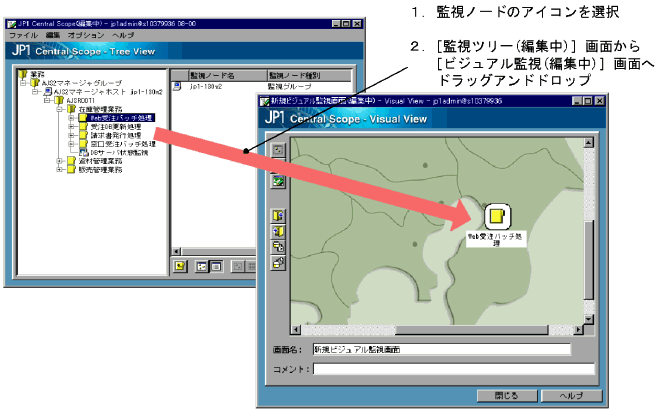Click the map's horizontal scrollbar thumb
668x411 pixels.
(472, 330)
